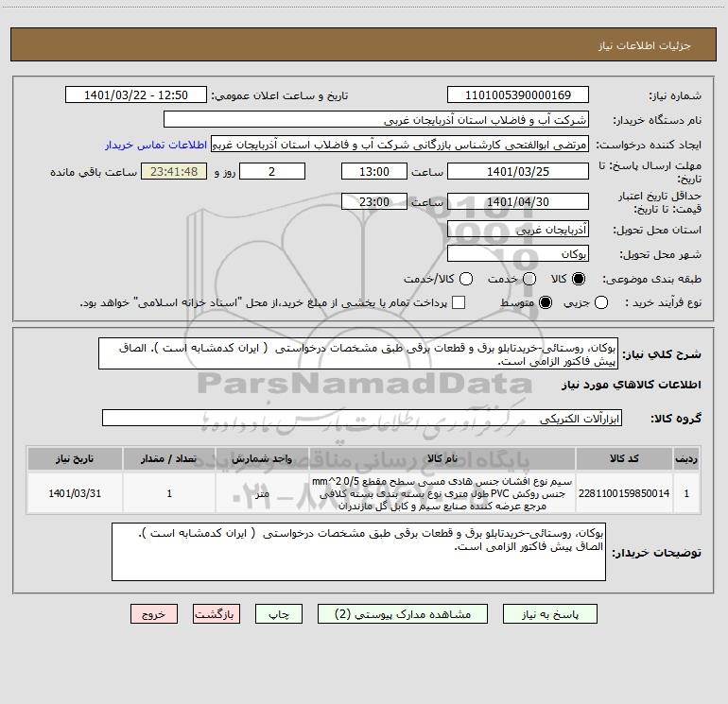728x704 pixels.
Task: Click the واحد شمارش column header
Action: 262,458
